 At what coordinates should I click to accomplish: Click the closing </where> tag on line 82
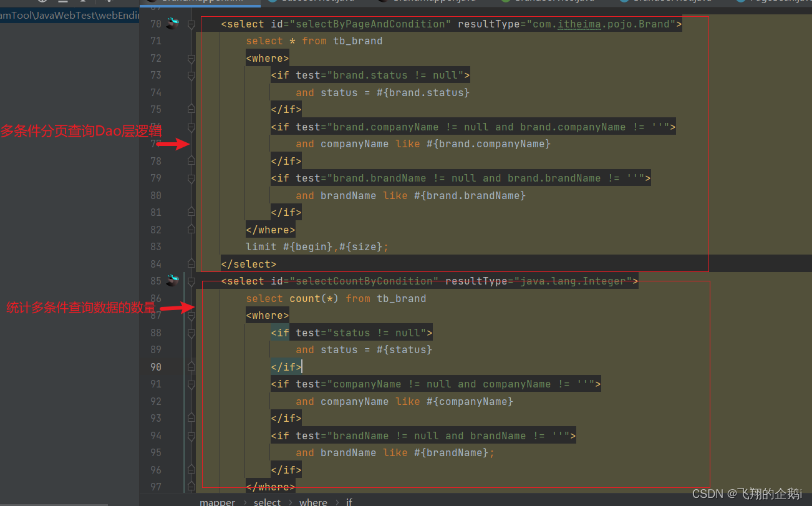pyautogui.click(x=271, y=230)
